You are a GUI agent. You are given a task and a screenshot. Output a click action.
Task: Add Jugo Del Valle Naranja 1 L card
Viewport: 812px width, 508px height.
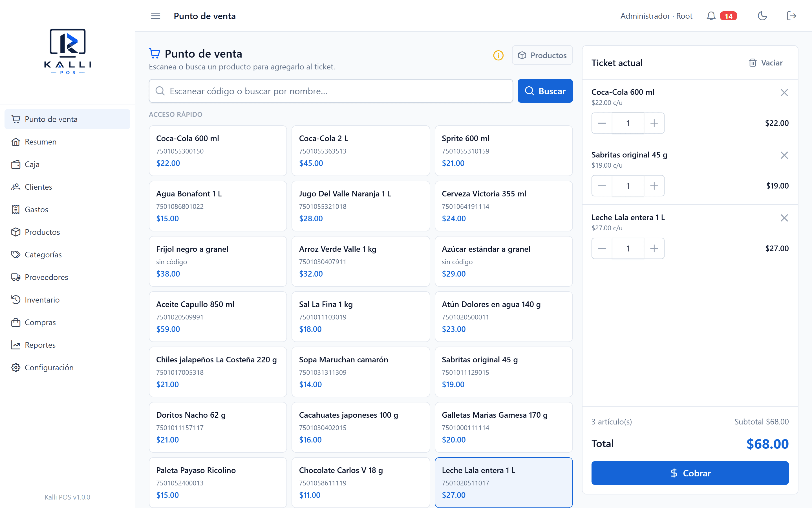click(361, 206)
